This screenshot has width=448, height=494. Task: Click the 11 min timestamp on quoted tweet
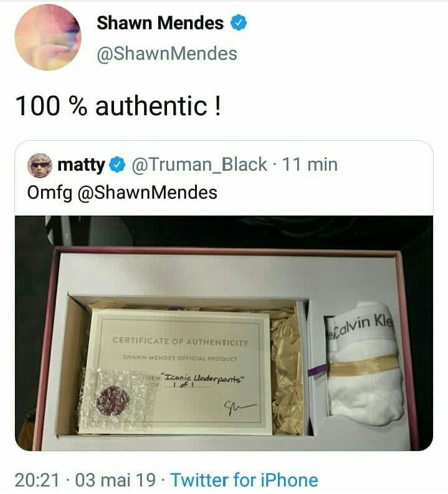coord(310,164)
